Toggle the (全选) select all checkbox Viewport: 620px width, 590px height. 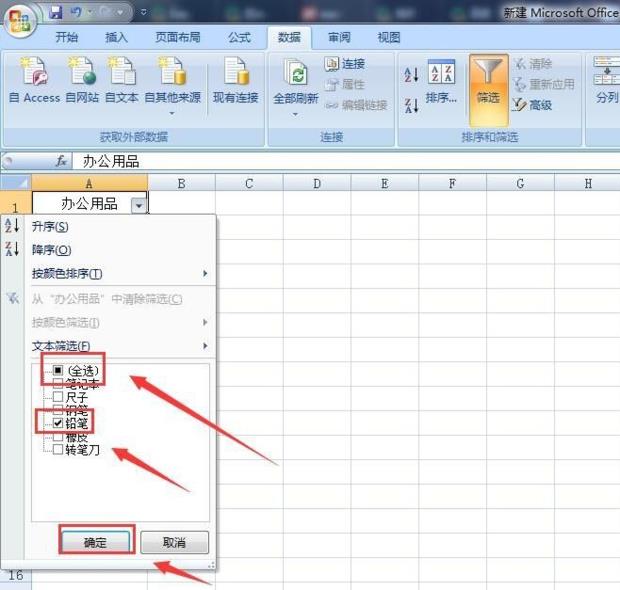coord(58,371)
